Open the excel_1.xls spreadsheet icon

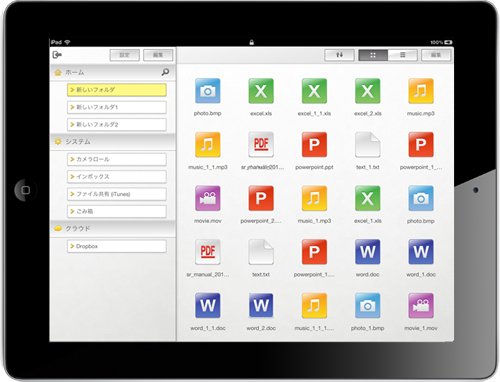click(x=368, y=198)
